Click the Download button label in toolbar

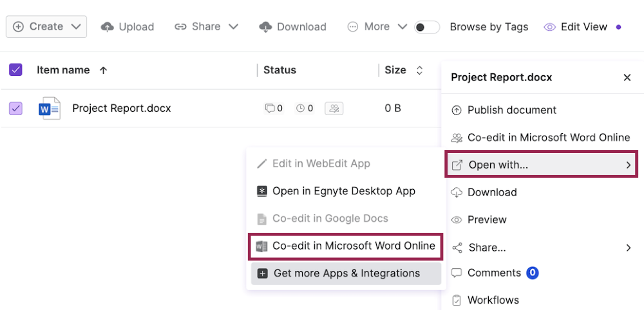point(301,27)
